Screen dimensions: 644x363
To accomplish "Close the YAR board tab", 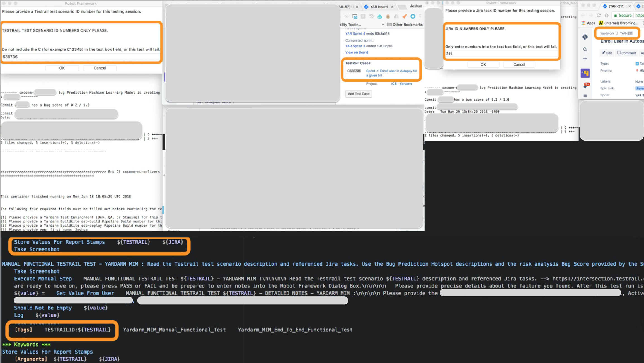I will tap(392, 7).
